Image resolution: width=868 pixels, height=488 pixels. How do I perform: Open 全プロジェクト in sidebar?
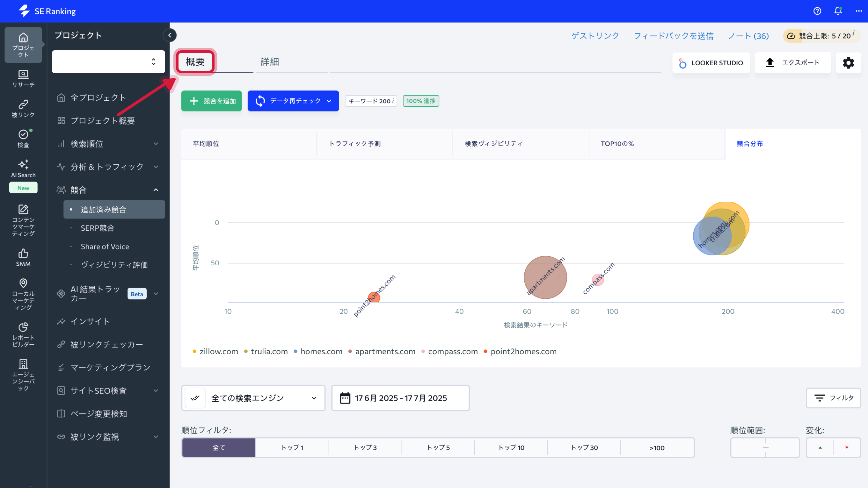[x=98, y=98]
